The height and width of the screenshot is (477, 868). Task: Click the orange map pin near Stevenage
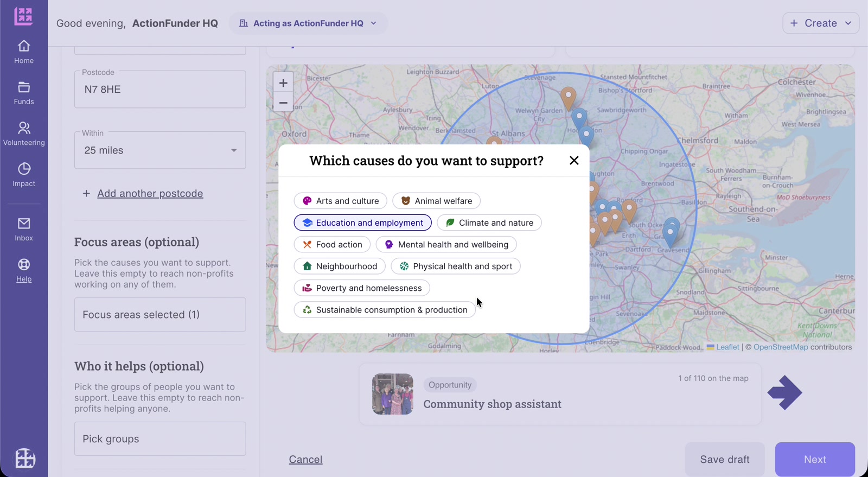coord(568,98)
